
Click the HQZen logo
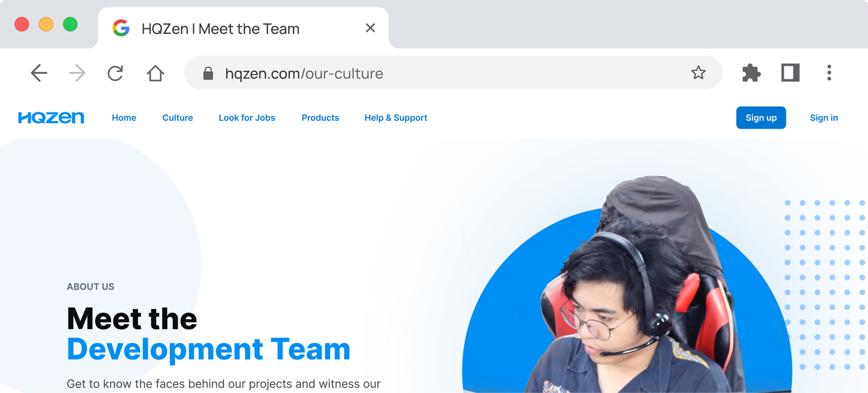coord(51,118)
